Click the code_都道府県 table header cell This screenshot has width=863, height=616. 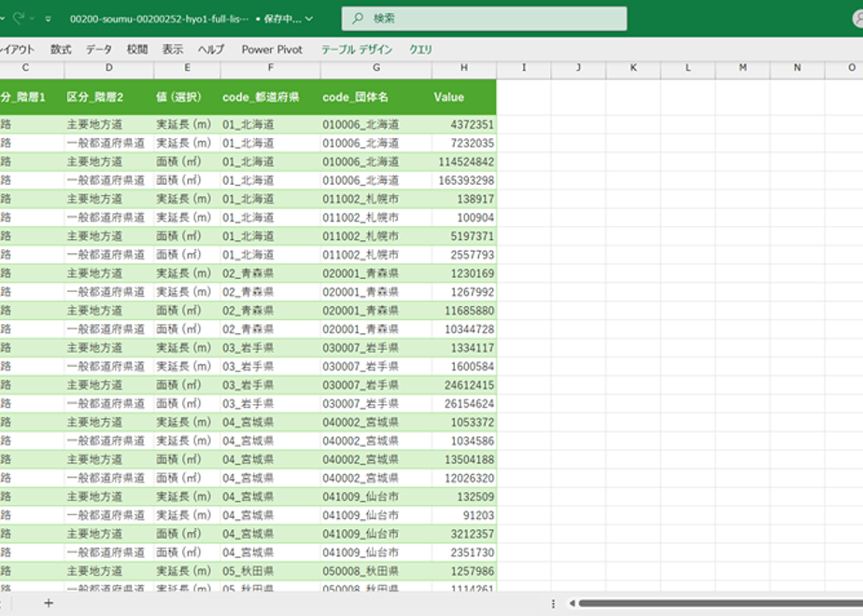270,97
